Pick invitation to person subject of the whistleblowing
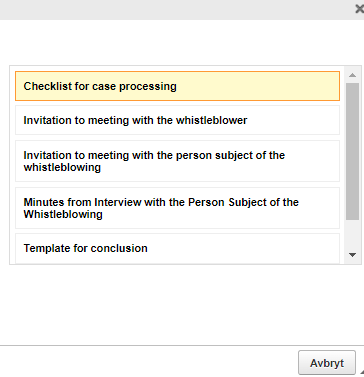 coord(177,161)
